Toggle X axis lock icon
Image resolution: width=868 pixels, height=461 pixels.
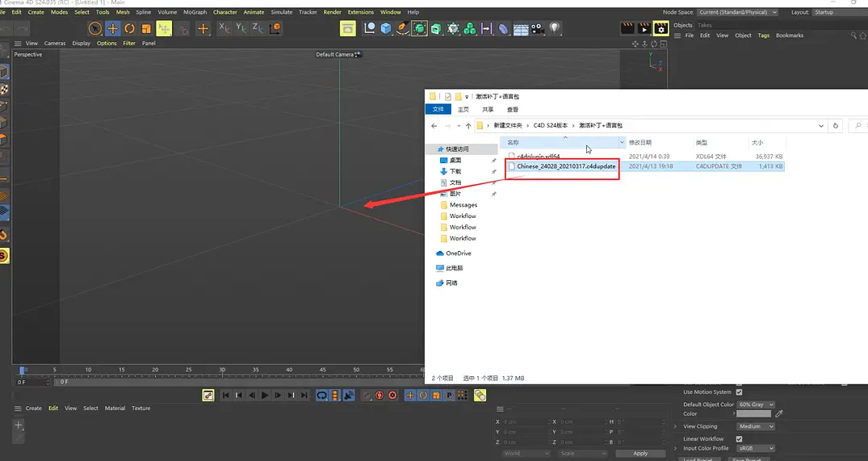(x=224, y=27)
